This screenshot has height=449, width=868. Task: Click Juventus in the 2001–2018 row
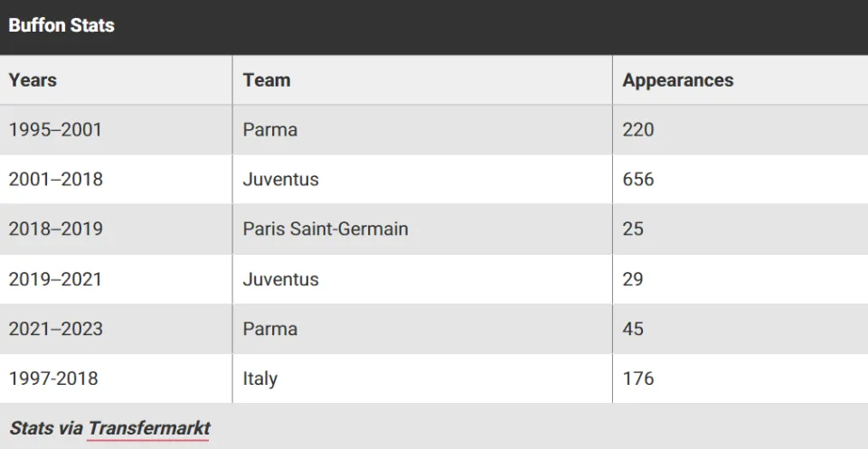tap(280, 180)
